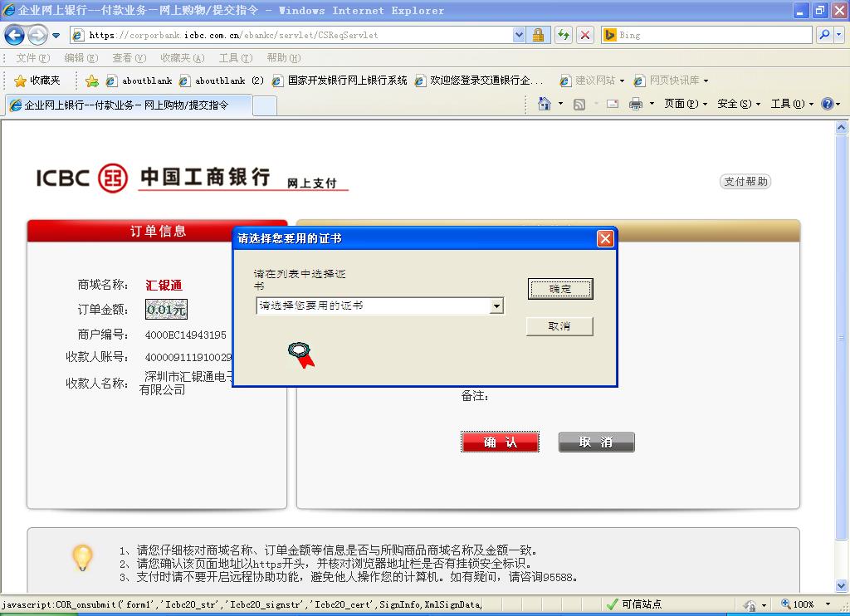Open the 文件(F) menu
Image resolution: width=850 pixels, height=616 pixels.
[32, 58]
